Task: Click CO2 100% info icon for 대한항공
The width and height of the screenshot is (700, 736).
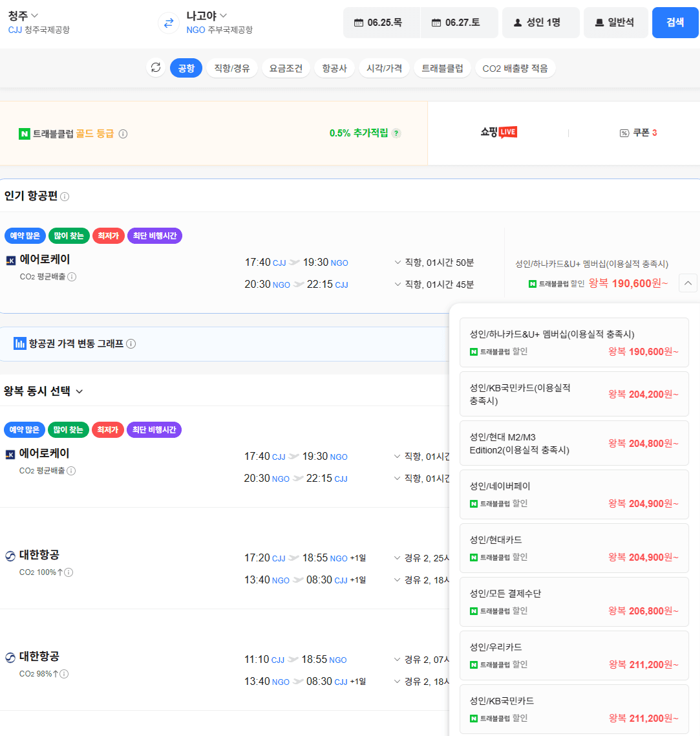Action: [69, 572]
